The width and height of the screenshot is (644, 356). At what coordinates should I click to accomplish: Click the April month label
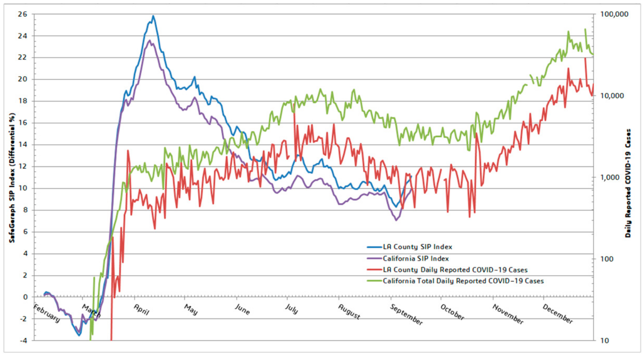coord(142,309)
